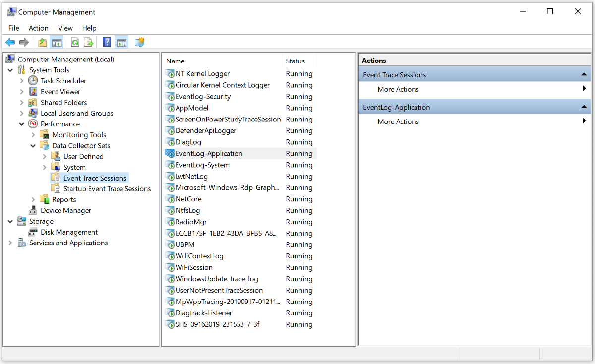
Task: Select the Shared Folders icon
Action: 33,103
